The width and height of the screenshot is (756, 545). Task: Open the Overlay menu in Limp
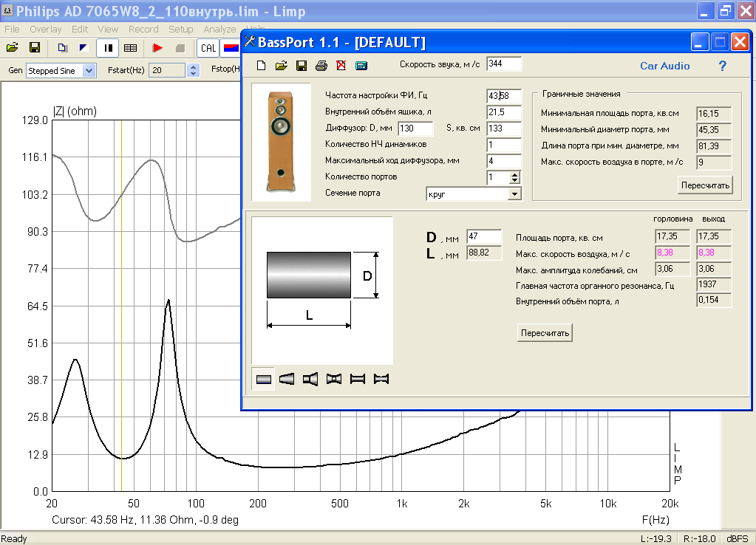pos(45,29)
